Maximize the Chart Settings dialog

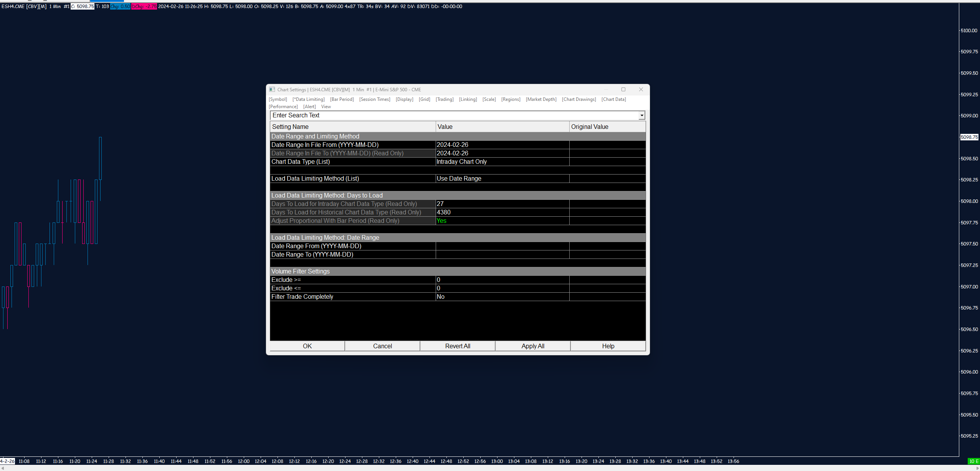click(x=623, y=89)
